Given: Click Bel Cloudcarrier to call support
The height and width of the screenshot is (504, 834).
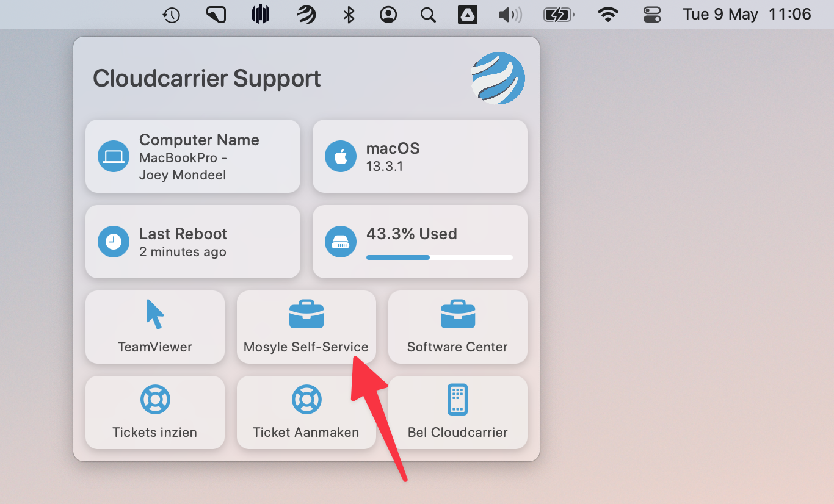Looking at the screenshot, I should pos(458,412).
